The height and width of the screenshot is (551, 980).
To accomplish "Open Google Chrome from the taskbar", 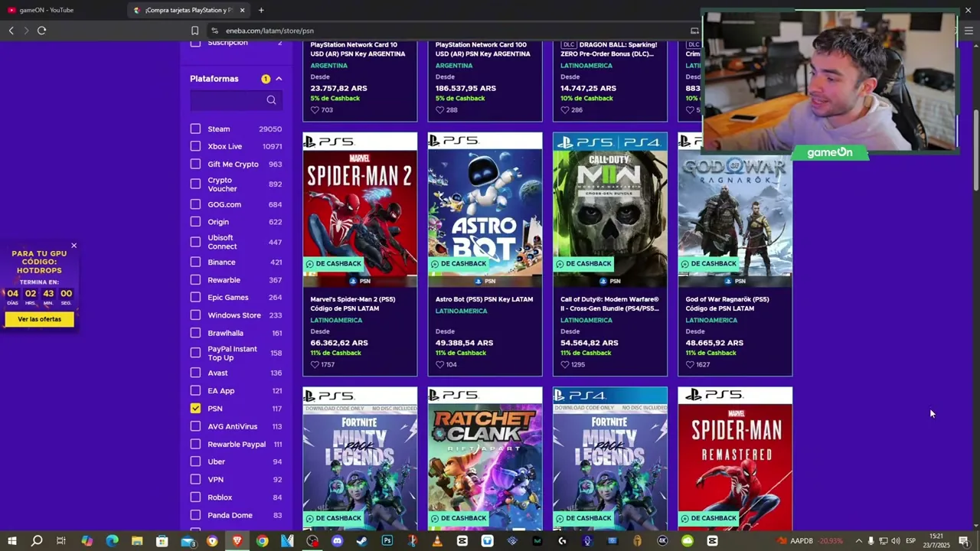I will point(262,541).
